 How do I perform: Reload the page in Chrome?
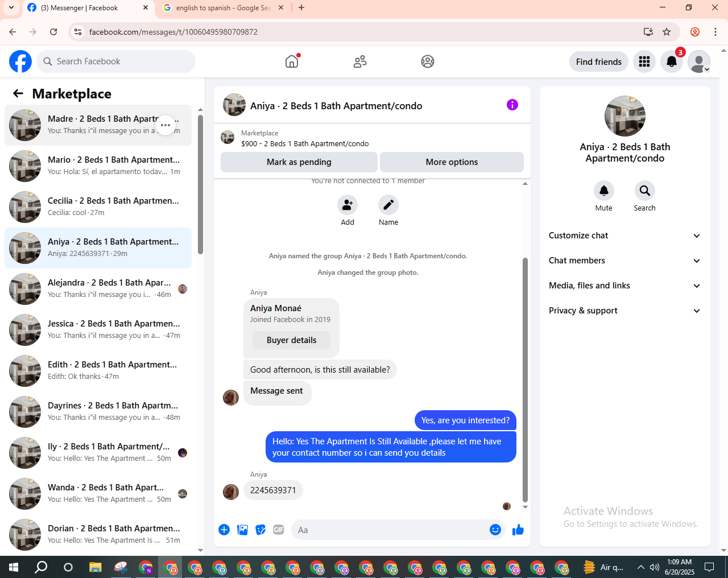tap(53, 32)
